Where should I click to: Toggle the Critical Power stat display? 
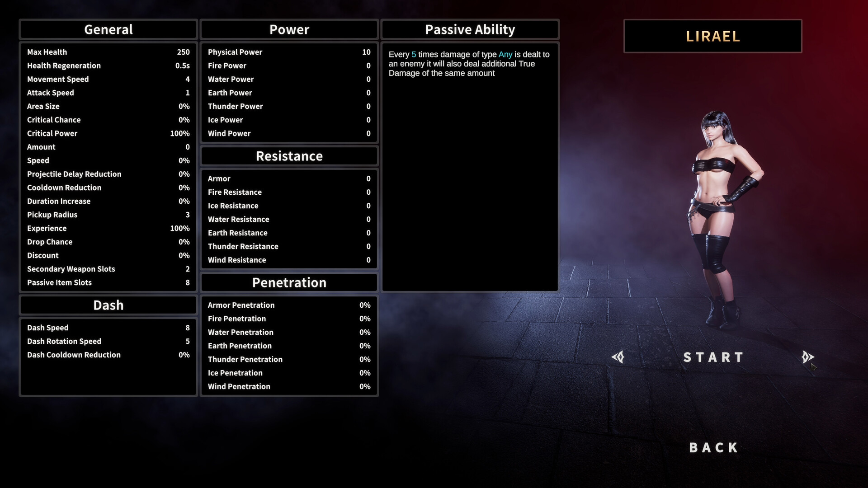coord(107,133)
